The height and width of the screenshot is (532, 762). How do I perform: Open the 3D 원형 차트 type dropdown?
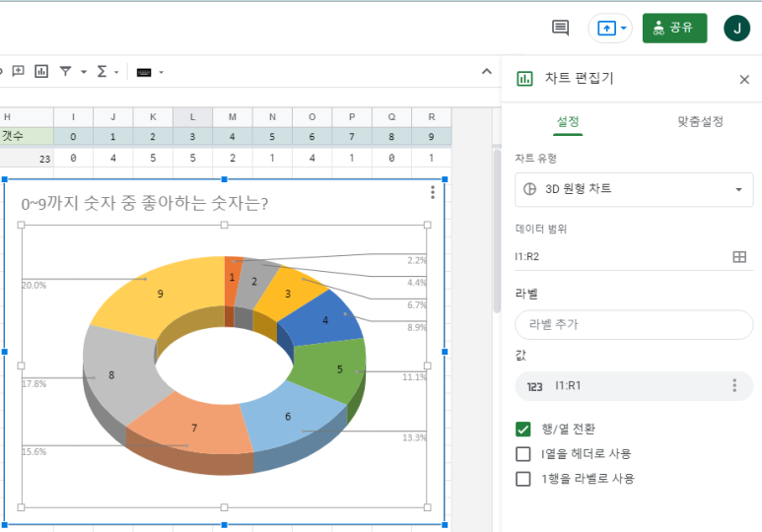(634, 189)
